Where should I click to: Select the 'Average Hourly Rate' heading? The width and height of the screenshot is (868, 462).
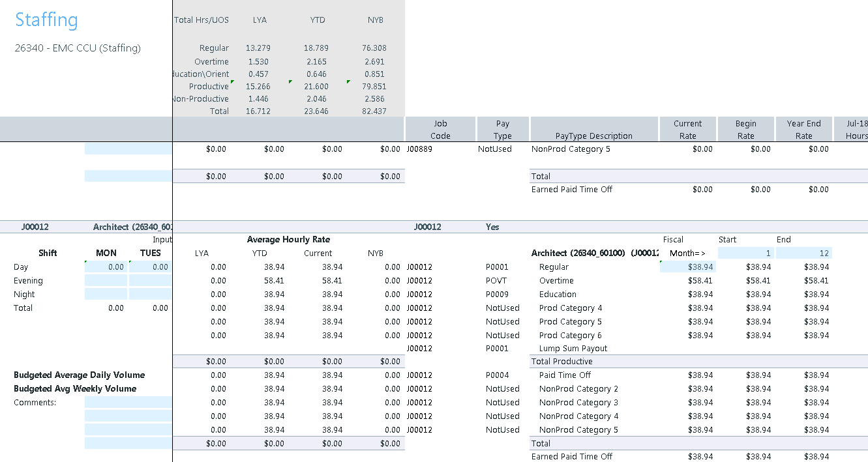pyautogui.click(x=288, y=240)
